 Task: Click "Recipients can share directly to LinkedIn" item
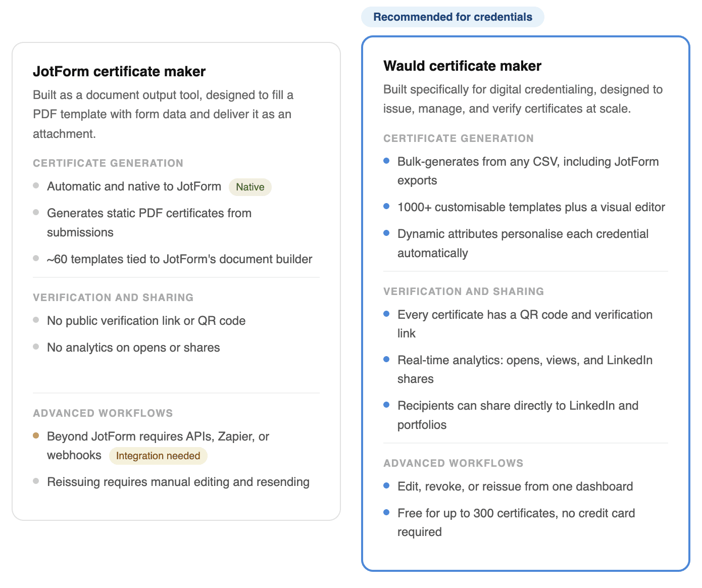point(518,415)
